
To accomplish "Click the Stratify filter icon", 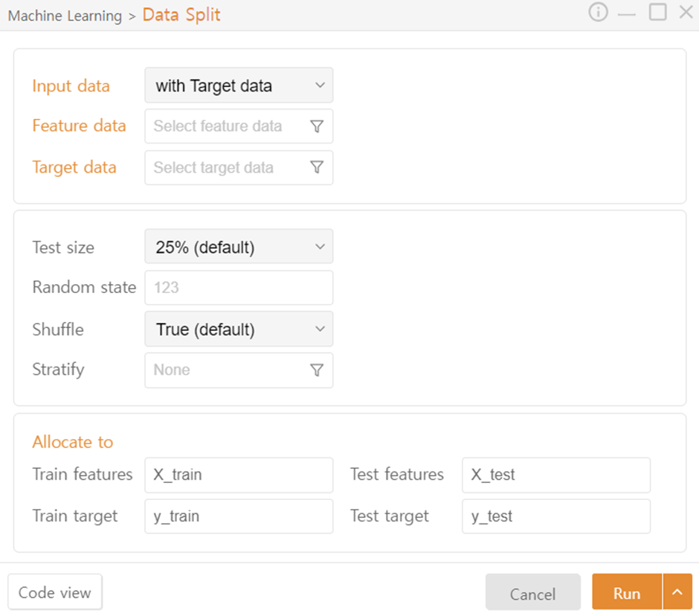I will coord(317,370).
